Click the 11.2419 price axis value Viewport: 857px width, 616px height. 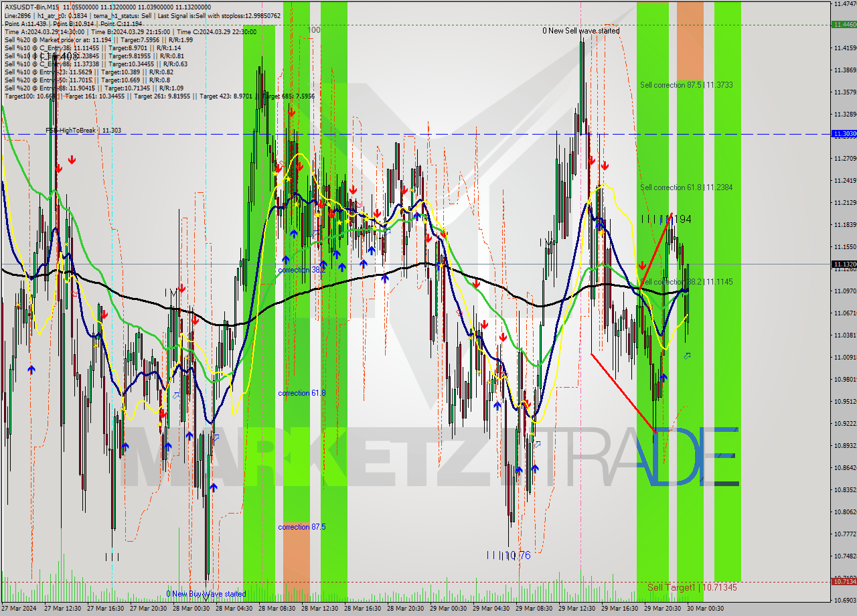846,180
